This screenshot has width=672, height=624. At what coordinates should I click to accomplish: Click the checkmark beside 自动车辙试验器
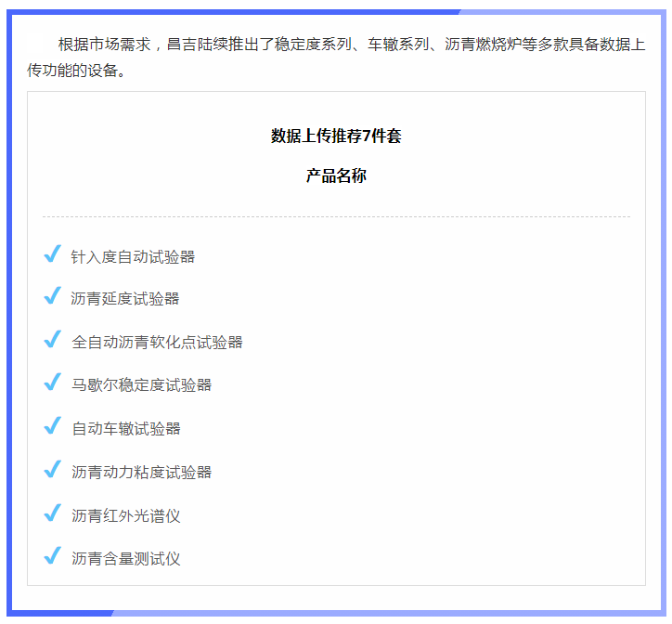pyautogui.click(x=52, y=426)
